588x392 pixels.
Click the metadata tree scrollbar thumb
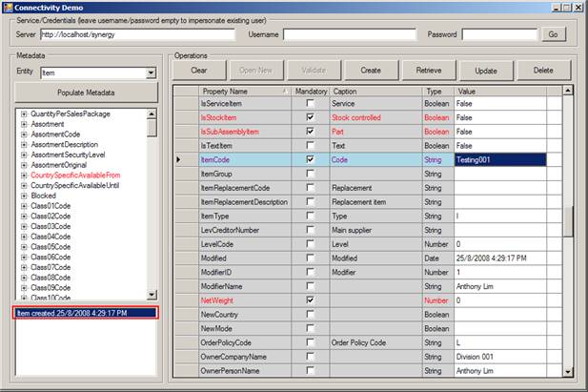152,128
